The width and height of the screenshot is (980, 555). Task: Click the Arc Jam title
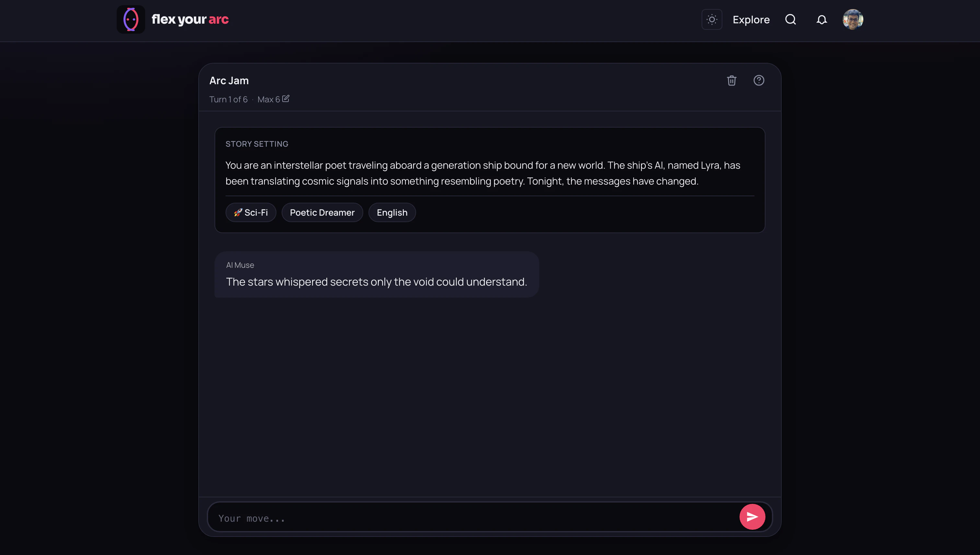point(229,81)
